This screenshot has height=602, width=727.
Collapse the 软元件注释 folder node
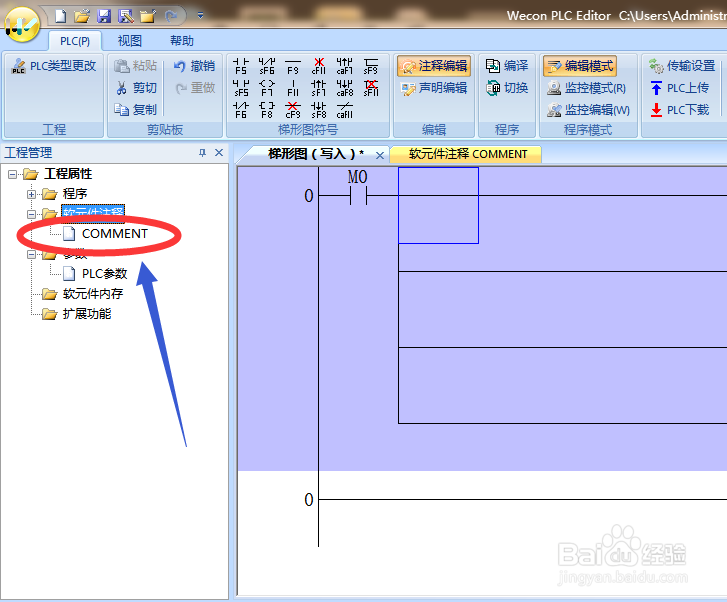[31, 214]
